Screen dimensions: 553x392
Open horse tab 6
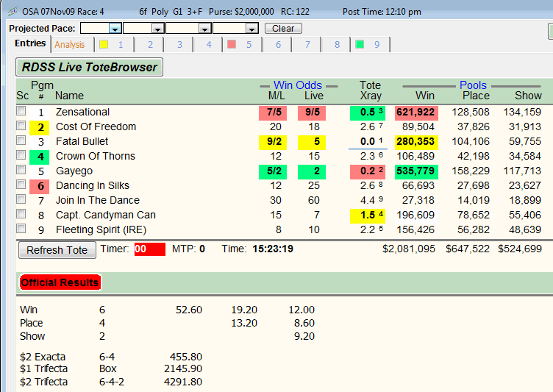(278, 44)
